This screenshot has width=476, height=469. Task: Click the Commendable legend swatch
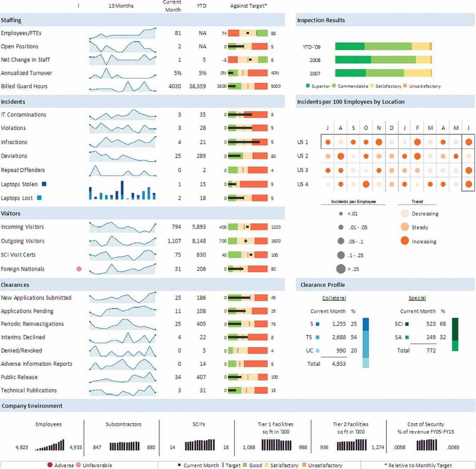point(334,86)
